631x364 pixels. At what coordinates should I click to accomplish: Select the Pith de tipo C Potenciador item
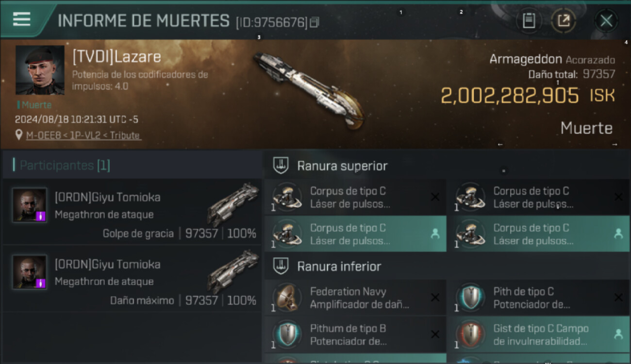pyautogui.click(x=539, y=298)
